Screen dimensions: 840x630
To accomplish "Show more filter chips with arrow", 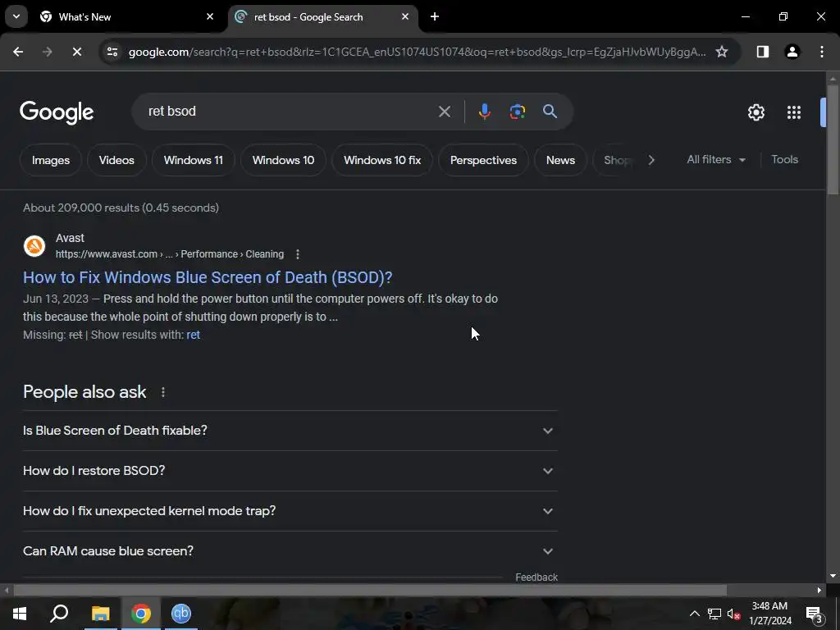I will pyautogui.click(x=651, y=160).
